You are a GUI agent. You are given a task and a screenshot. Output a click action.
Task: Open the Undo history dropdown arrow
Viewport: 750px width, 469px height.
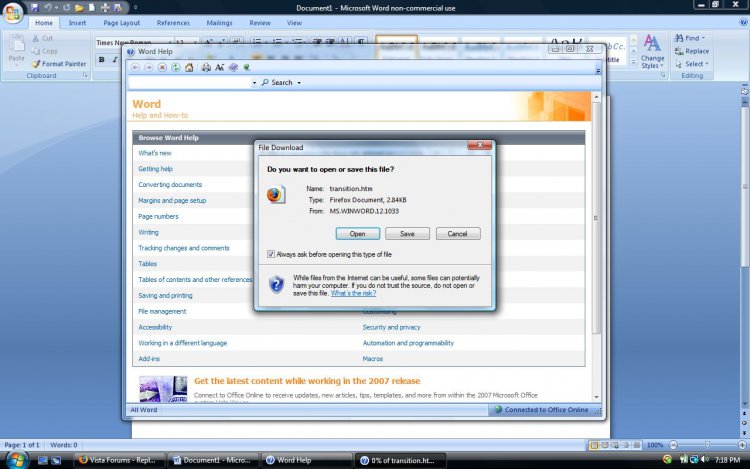(x=56, y=8)
